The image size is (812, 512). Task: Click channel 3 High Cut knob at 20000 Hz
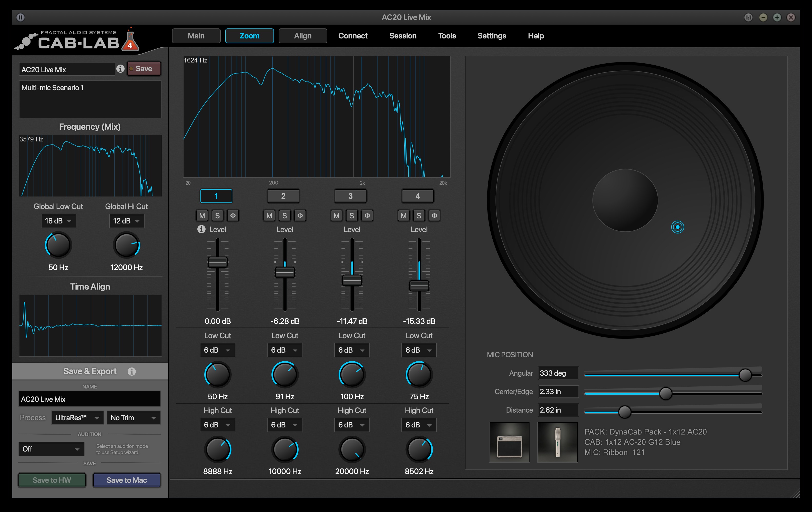click(x=352, y=449)
